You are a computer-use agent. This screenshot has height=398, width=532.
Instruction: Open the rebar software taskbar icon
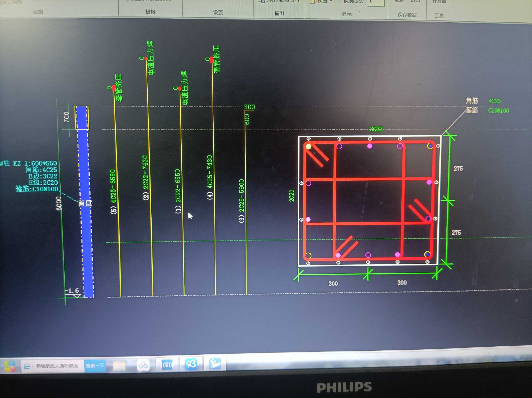[215, 363]
